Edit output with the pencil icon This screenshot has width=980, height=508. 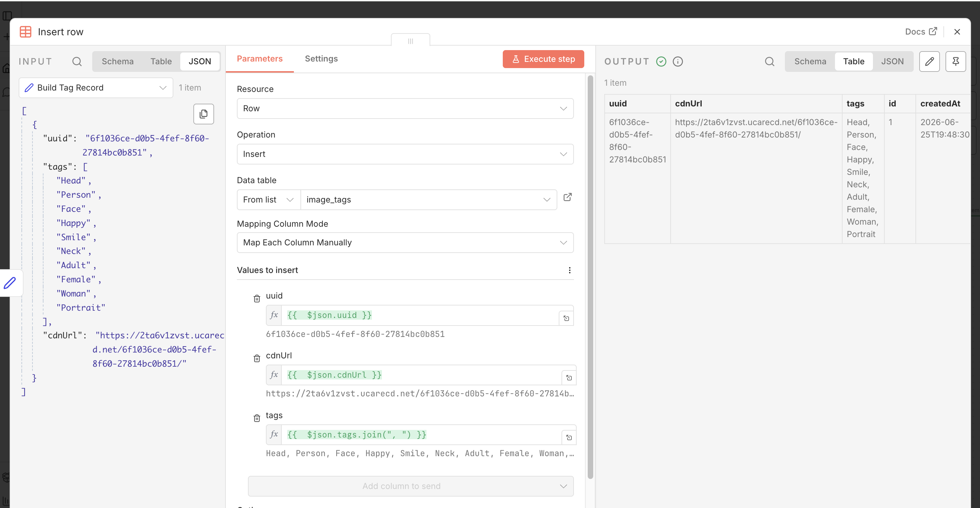[929, 61]
